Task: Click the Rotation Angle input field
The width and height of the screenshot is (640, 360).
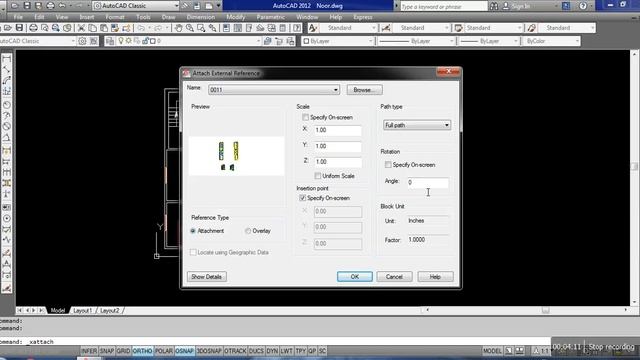Action: pos(427,182)
